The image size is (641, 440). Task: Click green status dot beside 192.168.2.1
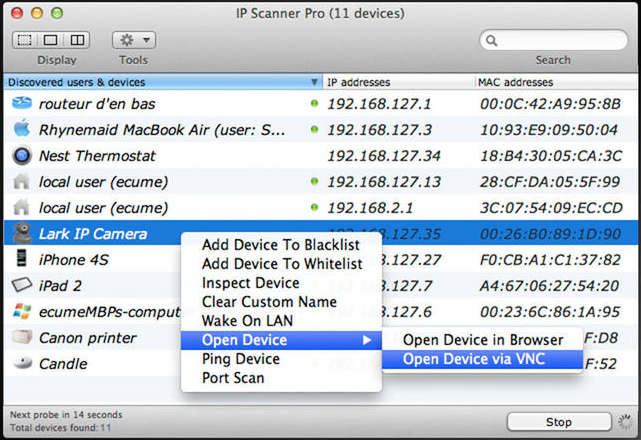(314, 207)
